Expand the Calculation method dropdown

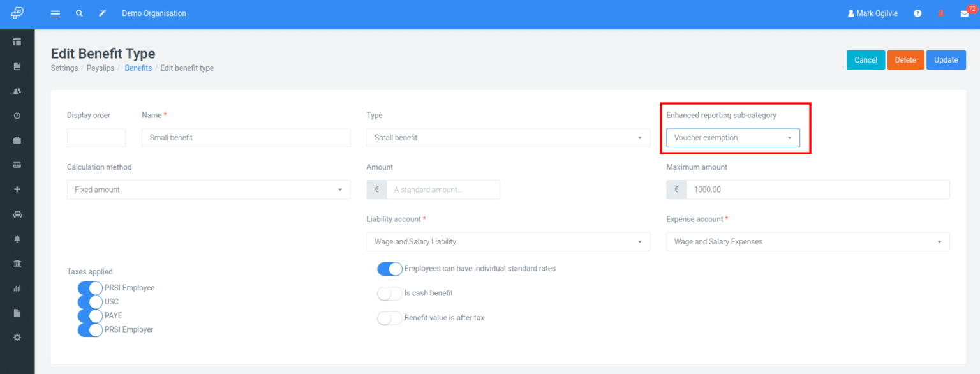point(208,190)
